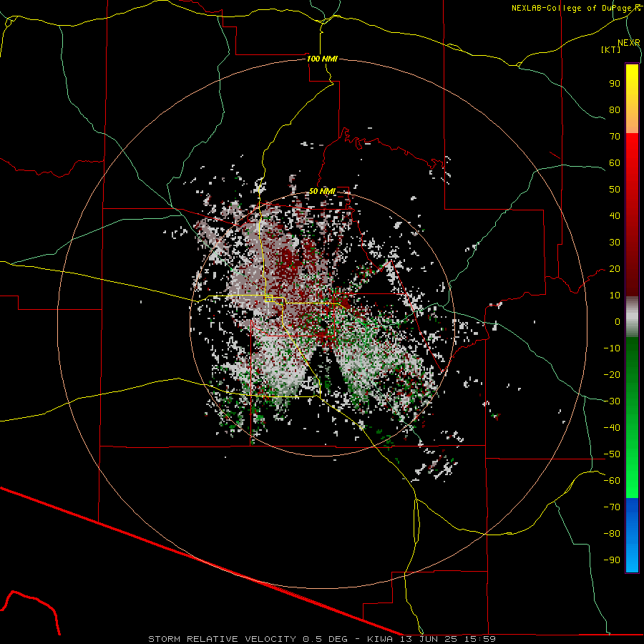This screenshot has height=644, width=644.
Task: Click the -50 value on velocity scale
Action: pos(612,454)
